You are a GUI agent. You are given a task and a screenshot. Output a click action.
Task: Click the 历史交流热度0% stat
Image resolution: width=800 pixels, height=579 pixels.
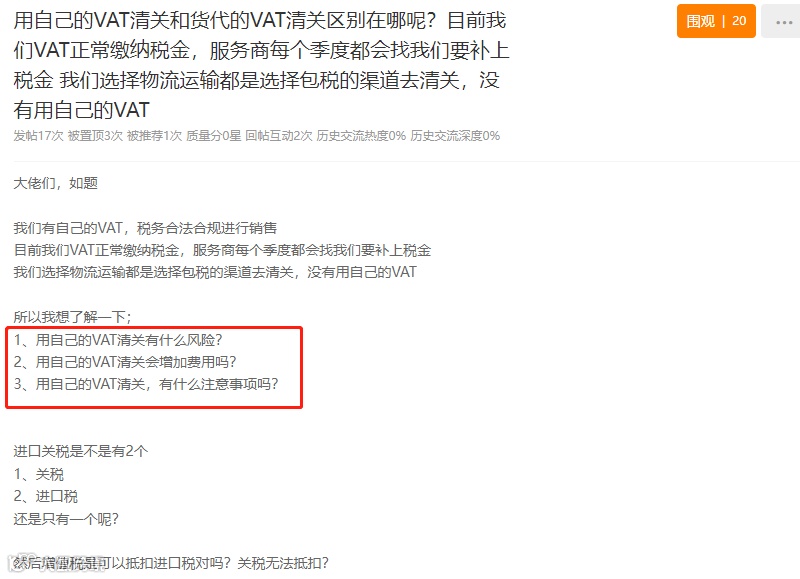click(361, 136)
